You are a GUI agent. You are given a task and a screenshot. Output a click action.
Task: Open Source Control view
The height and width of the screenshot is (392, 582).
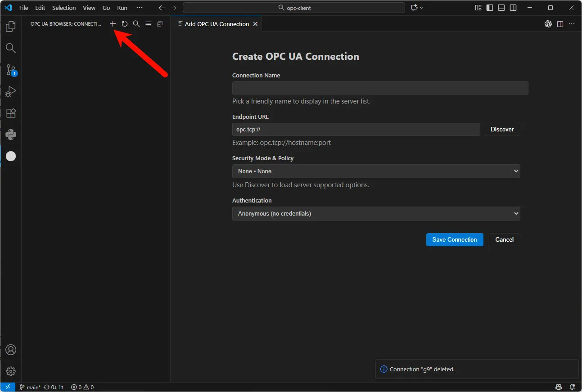pos(11,70)
